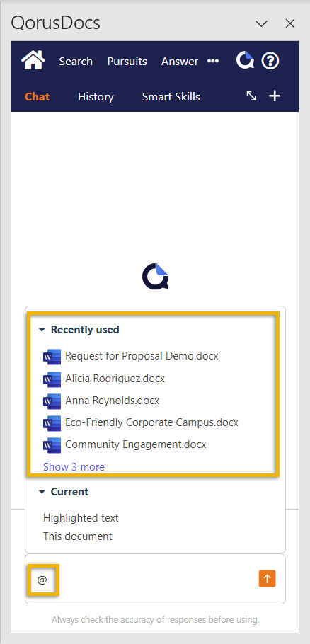Start a new chat with plus icon

pos(275,96)
